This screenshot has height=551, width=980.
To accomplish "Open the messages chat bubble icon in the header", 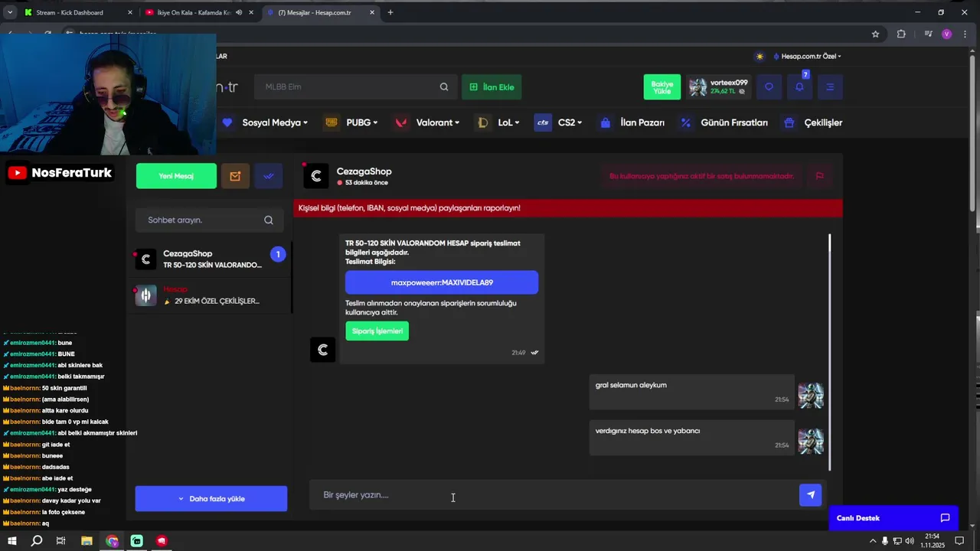I will (x=769, y=87).
